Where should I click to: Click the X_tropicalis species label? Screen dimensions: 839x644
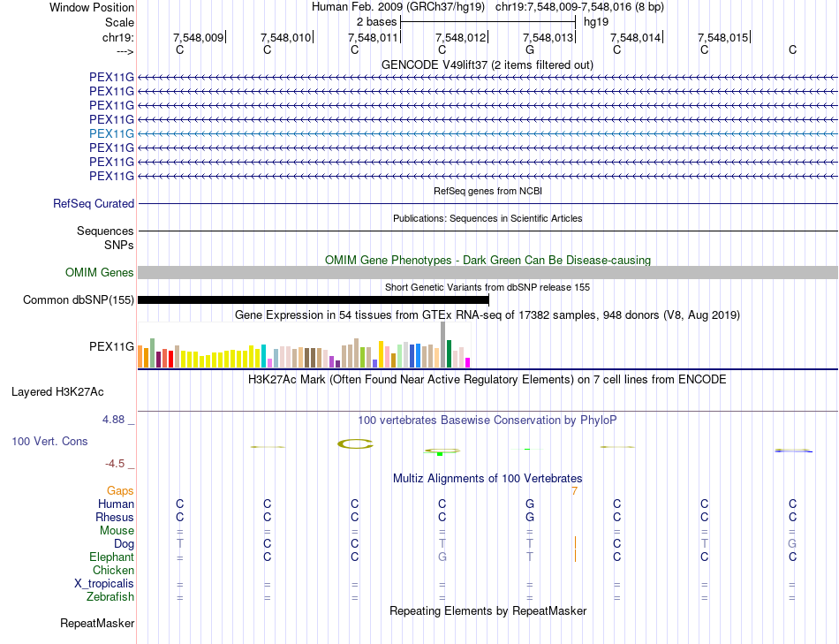tap(104, 584)
